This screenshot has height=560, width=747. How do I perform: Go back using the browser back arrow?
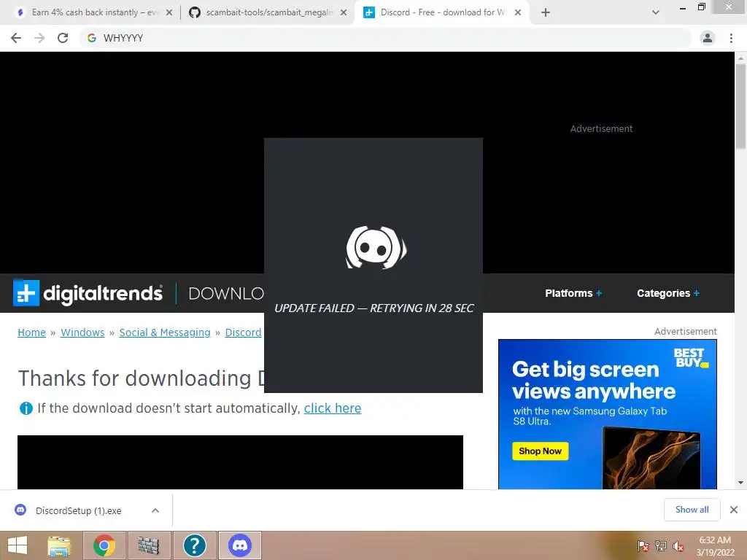16,38
